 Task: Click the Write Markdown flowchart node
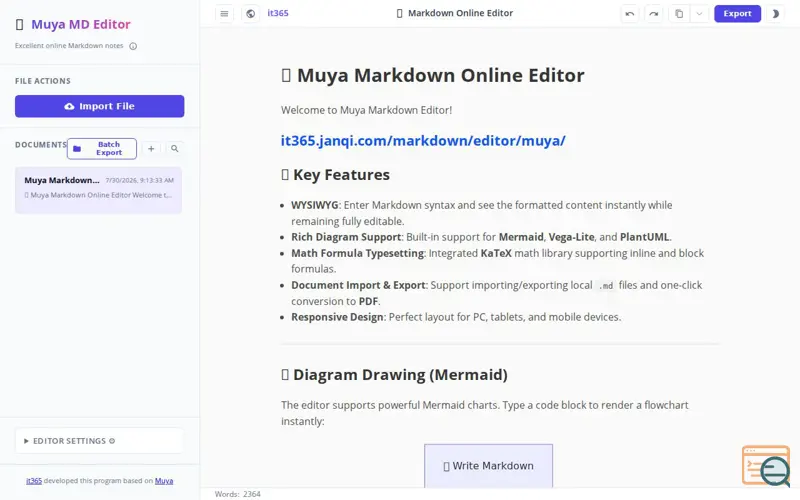488,466
